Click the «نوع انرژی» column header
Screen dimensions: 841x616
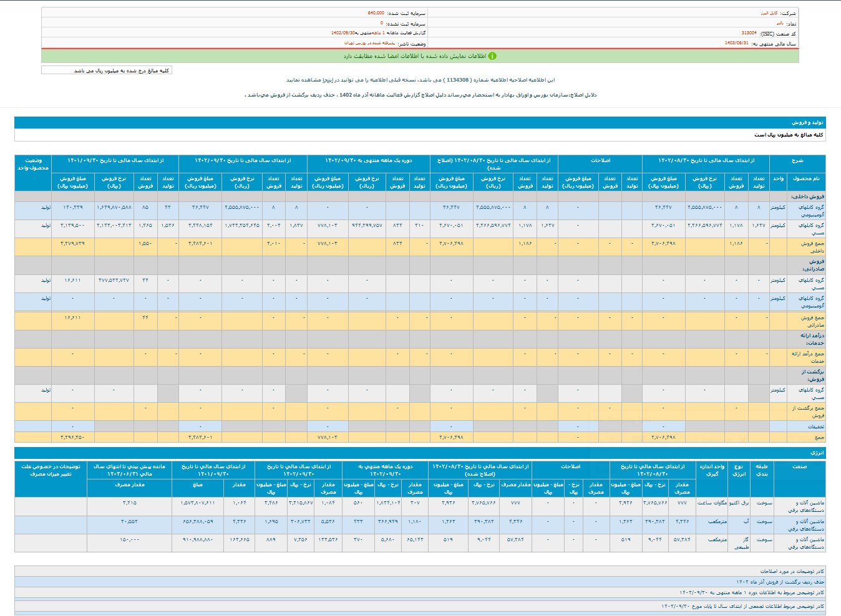pos(739,470)
